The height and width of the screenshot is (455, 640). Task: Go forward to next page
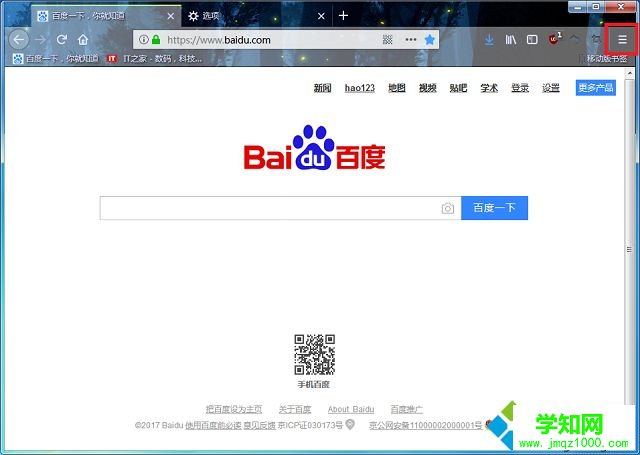click(40, 40)
